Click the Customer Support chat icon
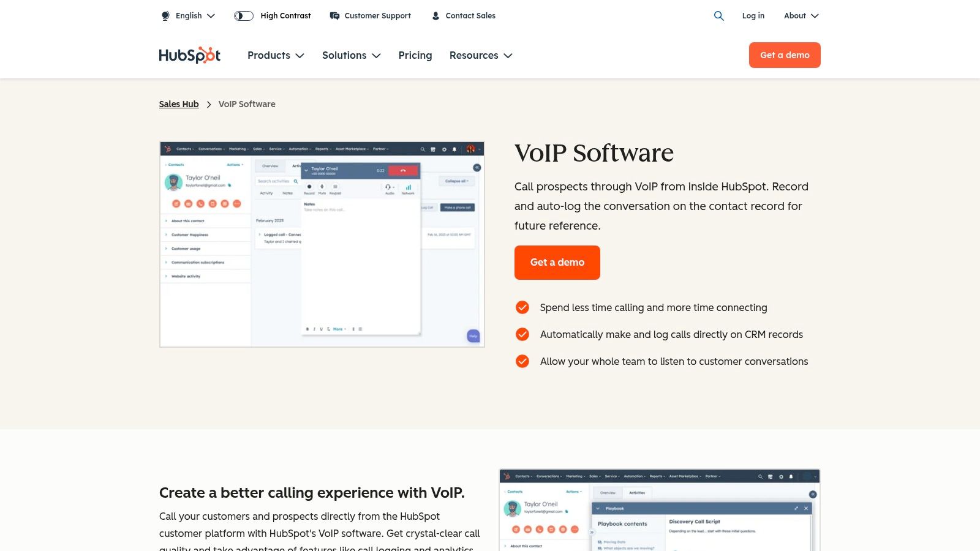980x551 pixels. pyautogui.click(x=334, y=16)
